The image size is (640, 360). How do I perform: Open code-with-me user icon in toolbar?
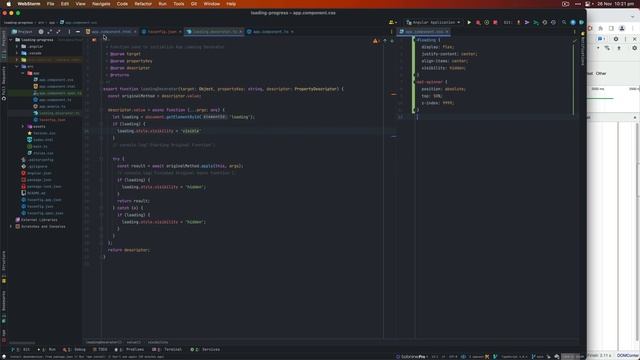[x=392, y=22]
